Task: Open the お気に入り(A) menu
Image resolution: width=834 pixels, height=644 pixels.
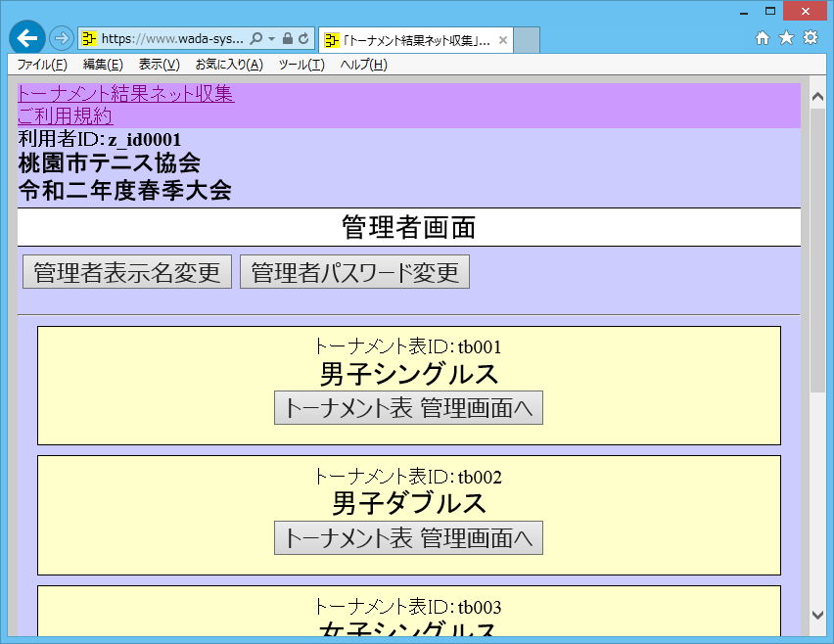Action: click(x=228, y=65)
